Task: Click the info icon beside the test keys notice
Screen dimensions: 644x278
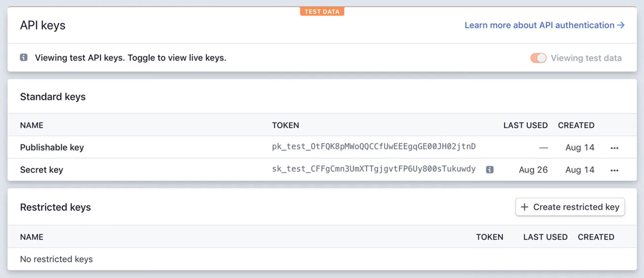Action: pos(24,58)
